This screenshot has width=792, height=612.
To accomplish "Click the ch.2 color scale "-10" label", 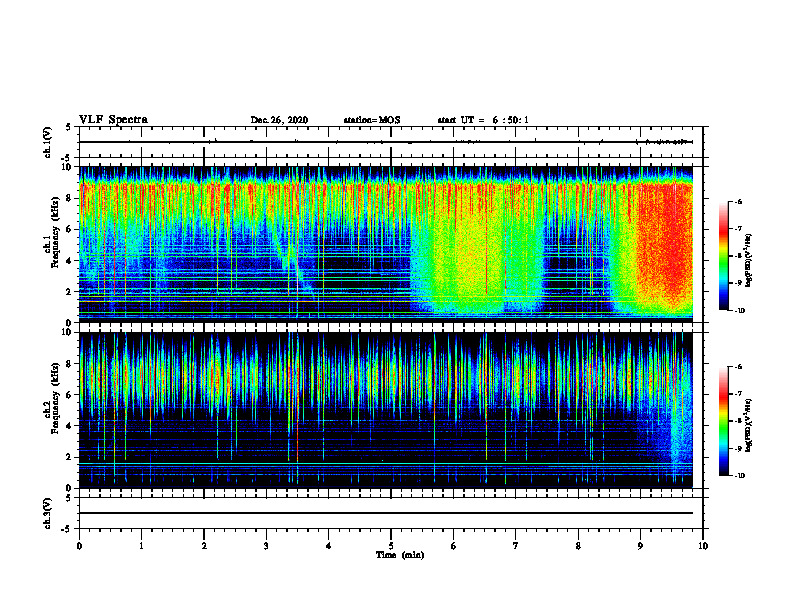I will tap(739, 476).
